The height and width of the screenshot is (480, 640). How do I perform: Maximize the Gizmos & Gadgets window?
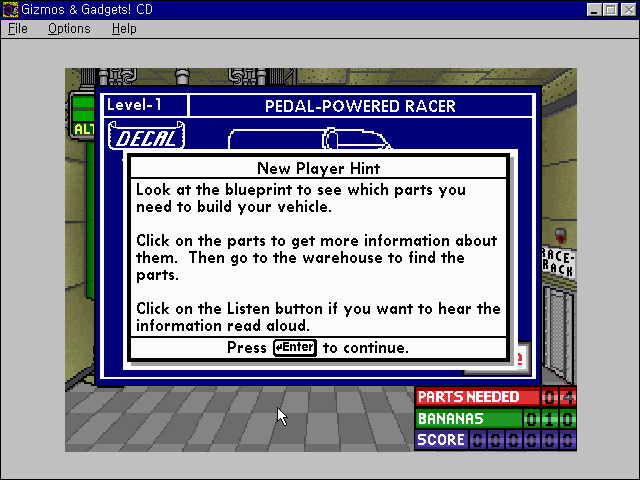[x=611, y=9]
